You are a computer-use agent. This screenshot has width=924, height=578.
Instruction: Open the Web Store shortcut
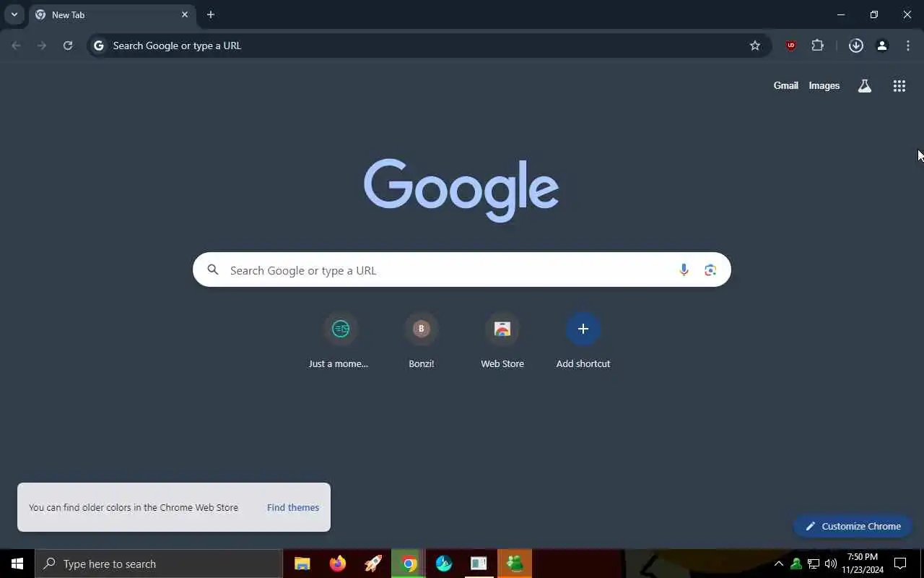(x=502, y=341)
